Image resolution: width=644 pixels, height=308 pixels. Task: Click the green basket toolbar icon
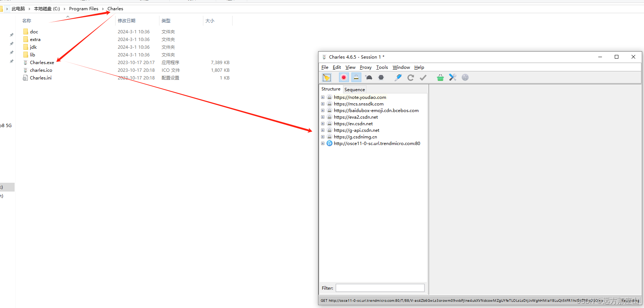coord(440,77)
